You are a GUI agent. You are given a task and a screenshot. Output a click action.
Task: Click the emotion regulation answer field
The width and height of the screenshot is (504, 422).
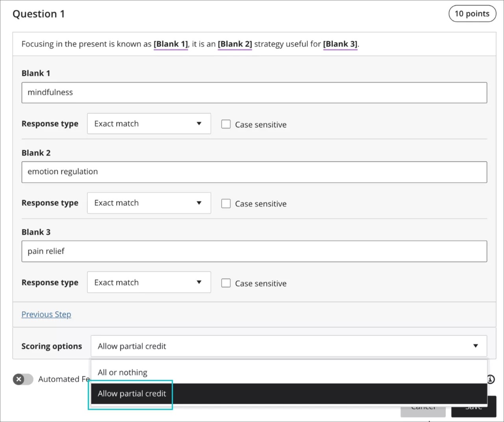(254, 172)
